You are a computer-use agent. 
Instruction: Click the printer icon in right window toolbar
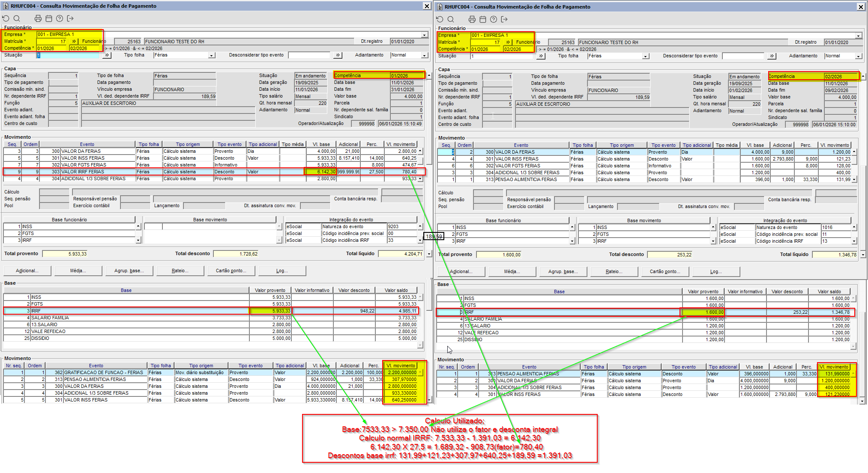[x=472, y=19]
